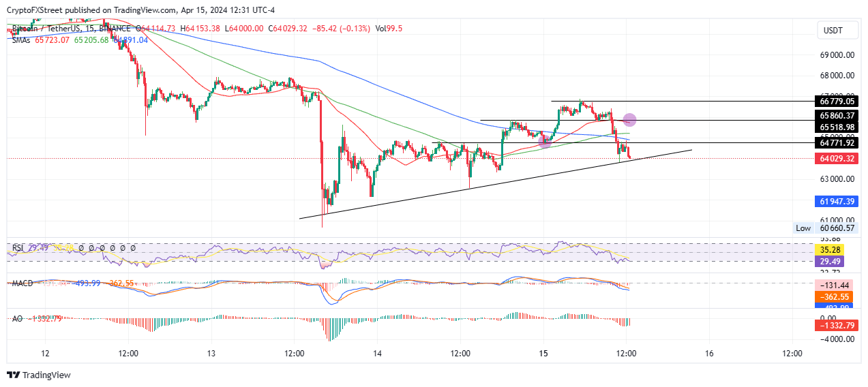Click the AO indicator label

pos(16,318)
